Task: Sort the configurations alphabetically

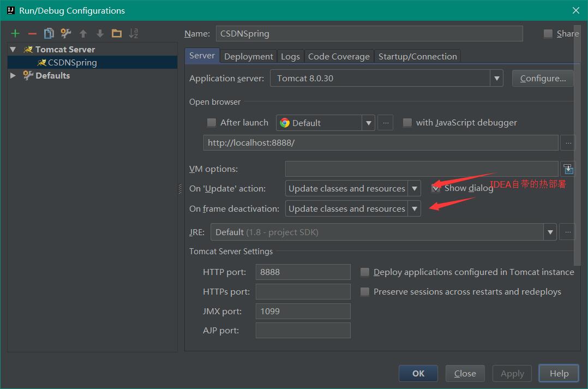Action: 134,34
